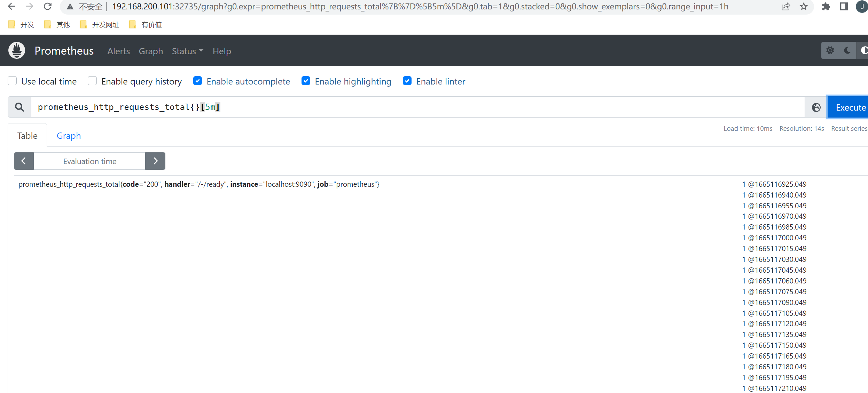Screen dimensions: 868x393
Task: Click the value at @1665117000.049
Action: 774,238
